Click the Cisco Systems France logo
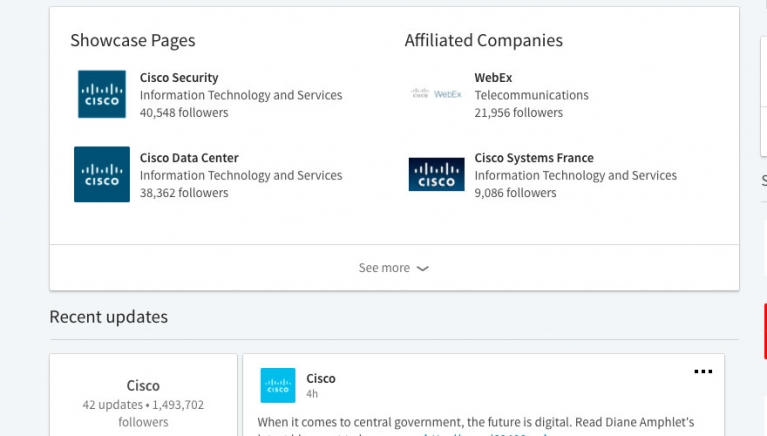This screenshot has width=767, height=436. pyautogui.click(x=437, y=174)
